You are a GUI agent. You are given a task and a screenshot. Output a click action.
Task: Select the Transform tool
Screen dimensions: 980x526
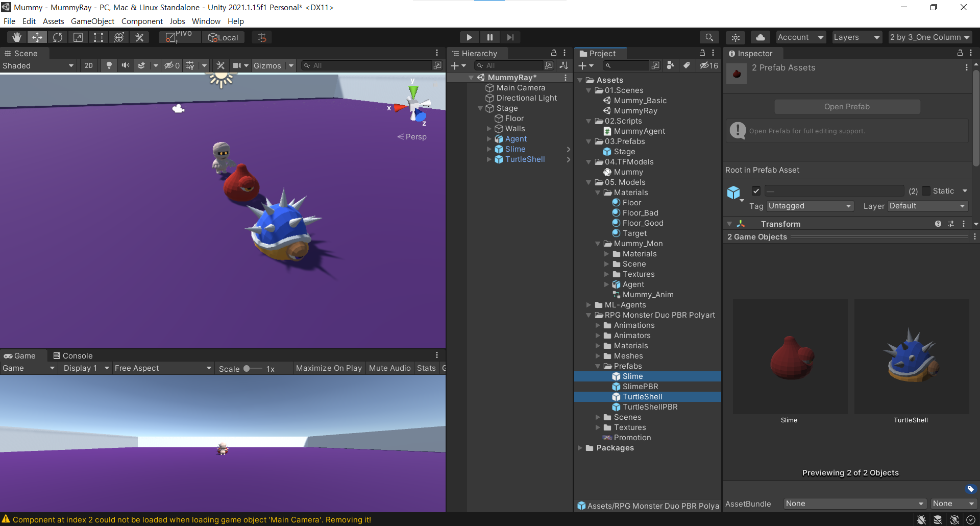[x=119, y=37]
